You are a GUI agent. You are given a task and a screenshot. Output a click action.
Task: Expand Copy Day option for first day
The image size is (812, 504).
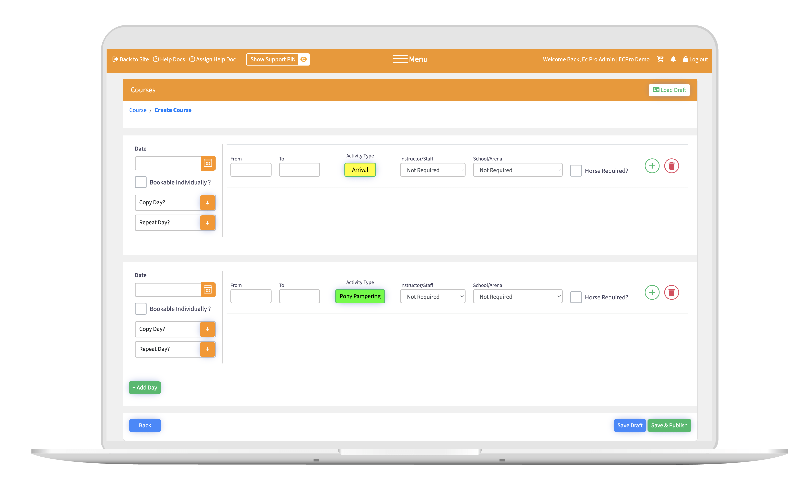coord(207,203)
